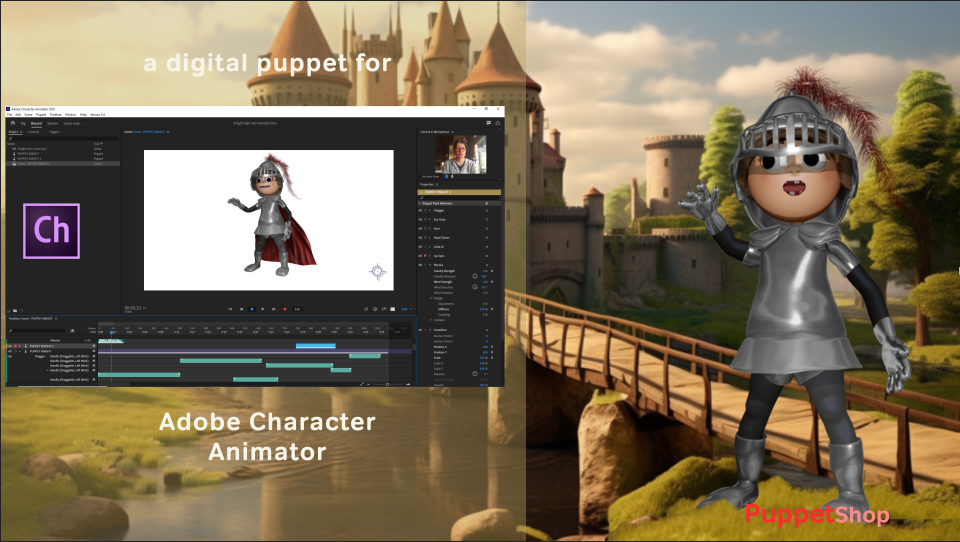Screen dimensions: 960x542
Task: Open the Puppet menu
Action: click(41, 115)
